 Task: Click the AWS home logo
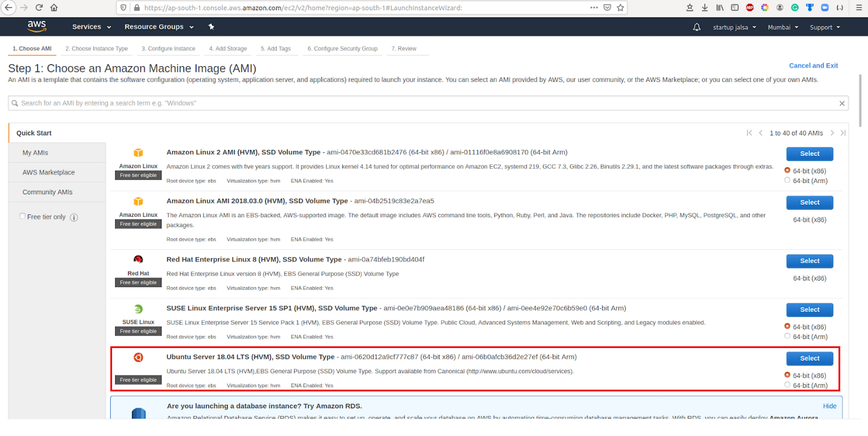[x=36, y=26]
